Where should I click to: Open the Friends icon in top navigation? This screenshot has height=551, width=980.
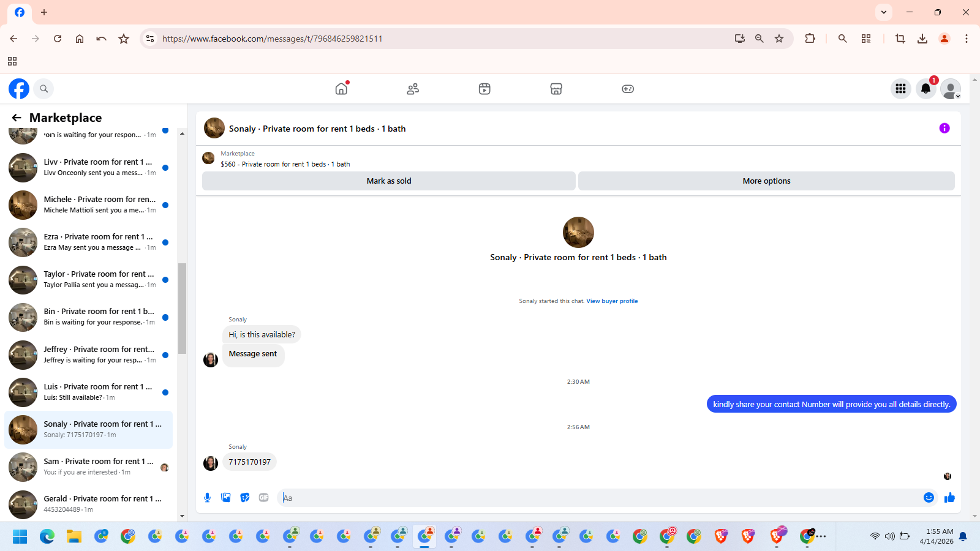pyautogui.click(x=413, y=89)
